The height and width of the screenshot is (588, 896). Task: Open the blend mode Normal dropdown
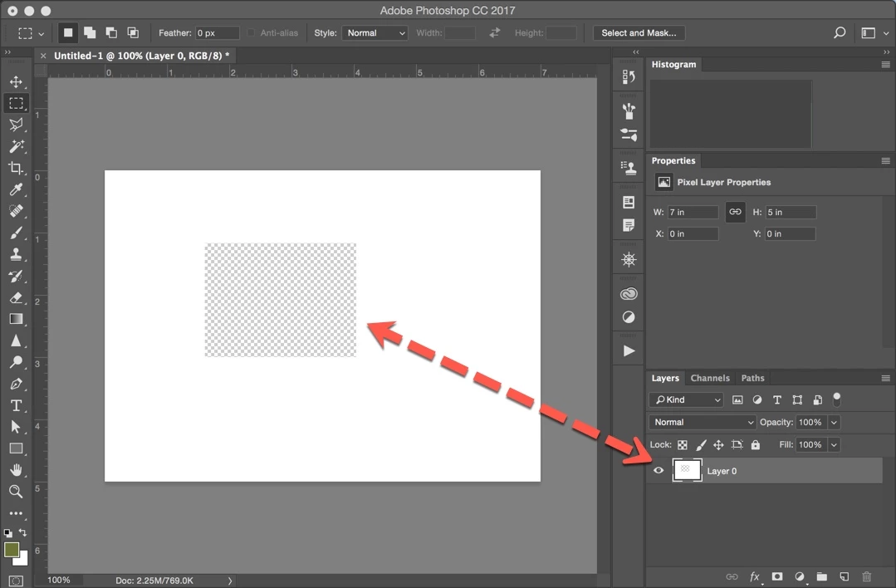[x=703, y=422]
